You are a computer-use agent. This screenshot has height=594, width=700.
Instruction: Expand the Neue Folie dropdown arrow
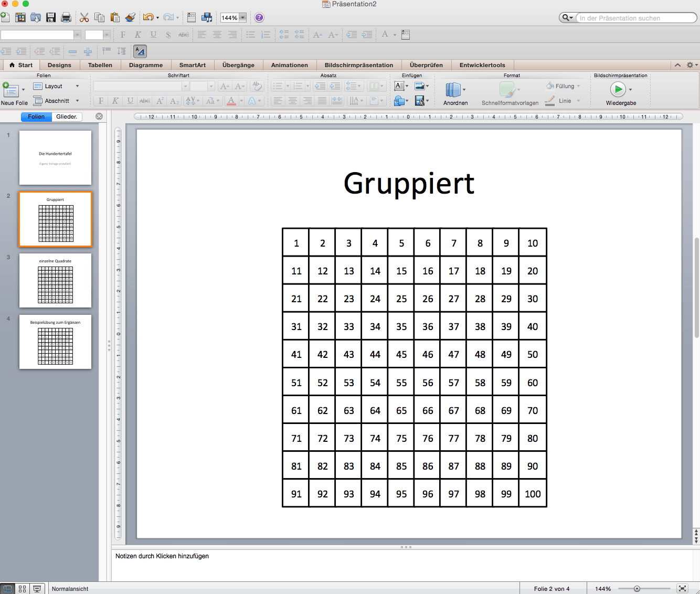[x=23, y=90]
